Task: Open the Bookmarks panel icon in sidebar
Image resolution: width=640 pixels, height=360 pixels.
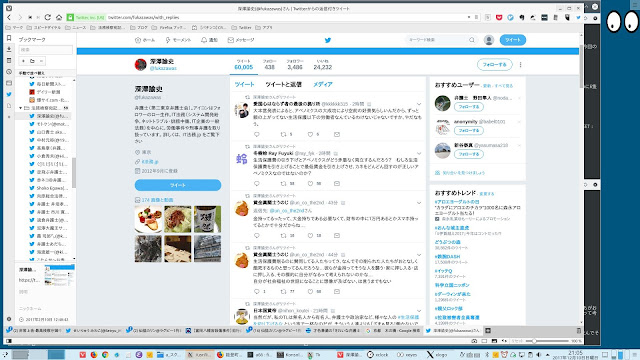Action: (x=9, y=38)
